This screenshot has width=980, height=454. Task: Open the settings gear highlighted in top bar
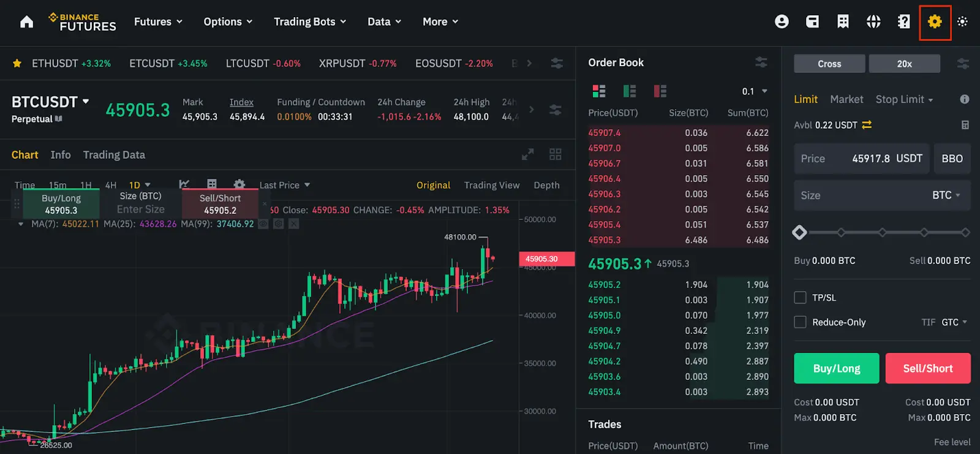point(933,21)
